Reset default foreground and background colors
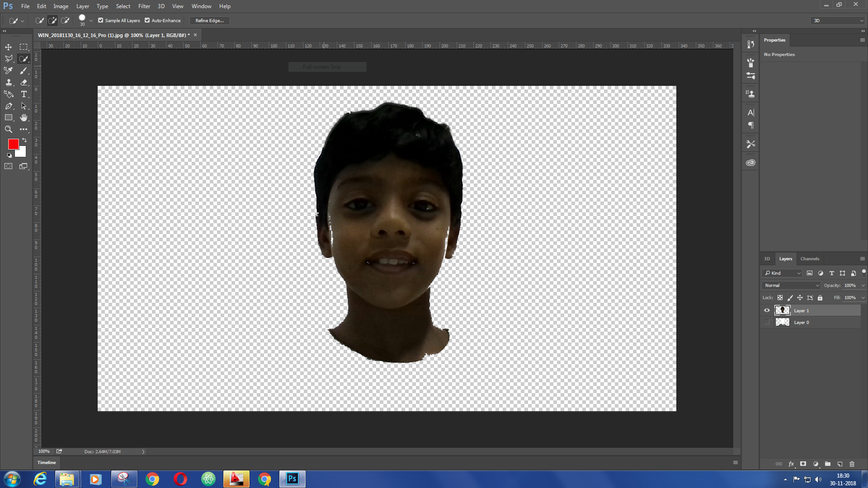This screenshot has height=488, width=868. (9, 155)
